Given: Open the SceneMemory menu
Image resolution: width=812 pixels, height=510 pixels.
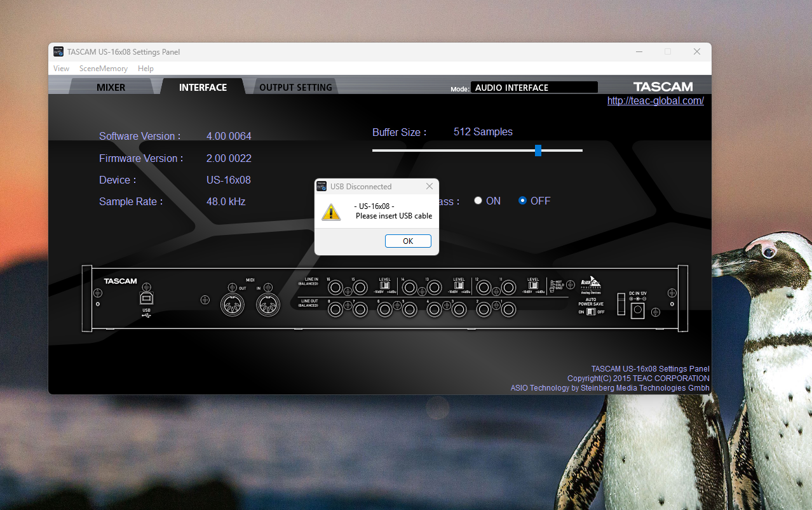Looking at the screenshot, I should (104, 69).
